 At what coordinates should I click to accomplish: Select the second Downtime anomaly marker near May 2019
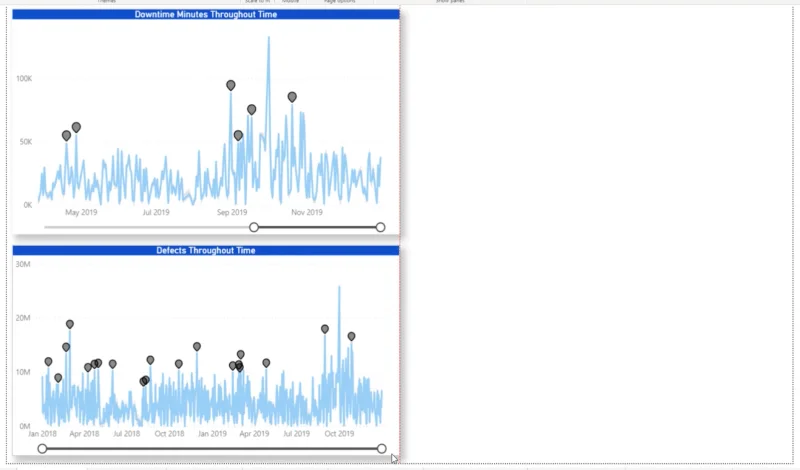point(76,128)
